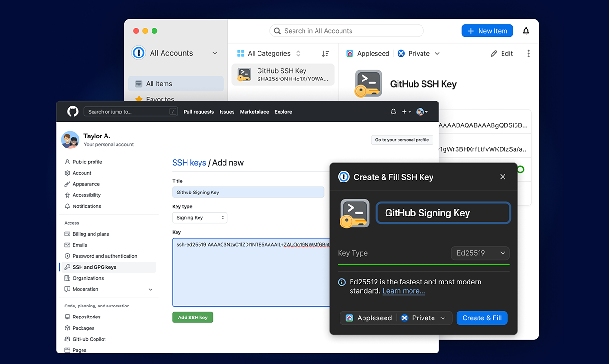Click Go to your personal profile button

[402, 140]
